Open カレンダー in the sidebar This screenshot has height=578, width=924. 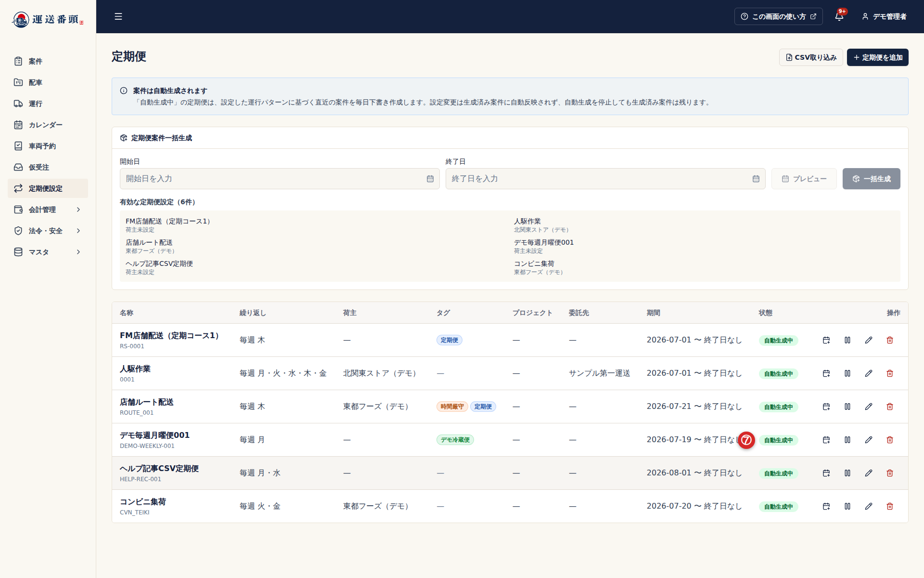click(x=48, y=125)
